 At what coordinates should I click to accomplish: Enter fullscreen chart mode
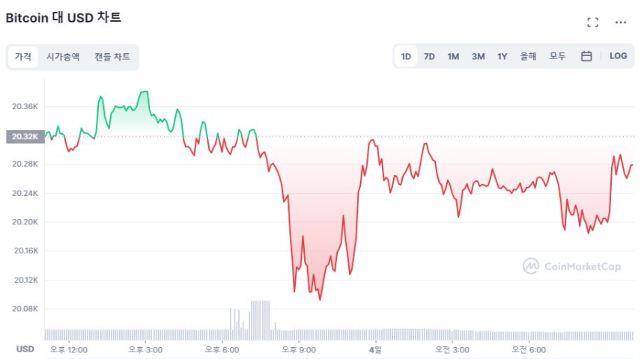tap(592, 22)
